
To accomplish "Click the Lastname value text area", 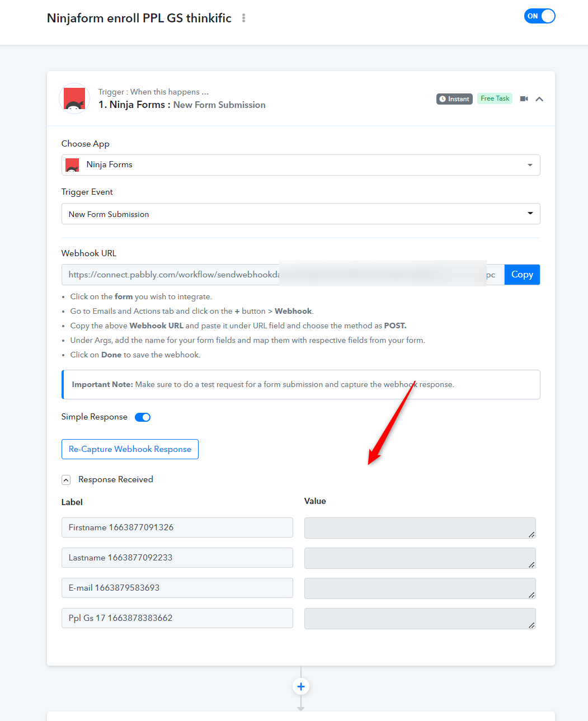I will click(x=420, y=558).
